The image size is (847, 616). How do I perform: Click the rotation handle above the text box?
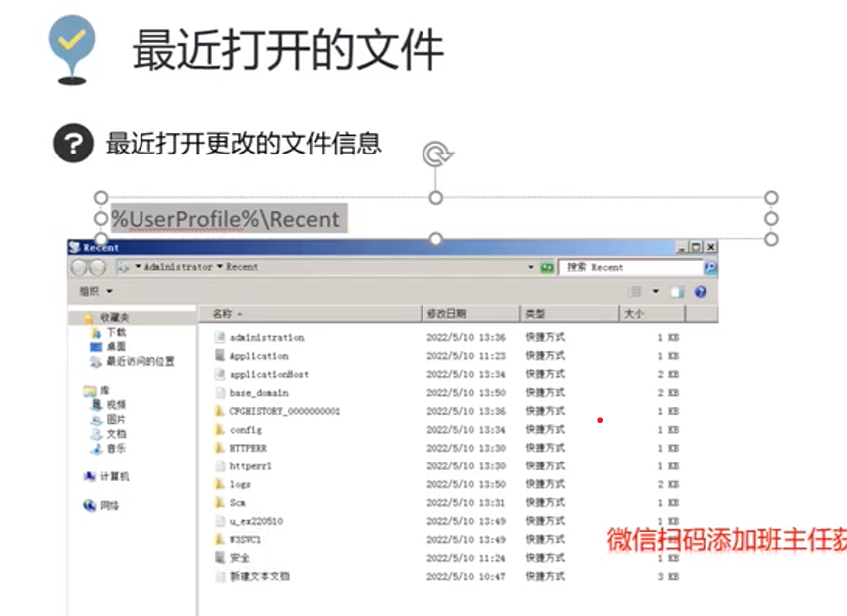[x=437, y=154]
